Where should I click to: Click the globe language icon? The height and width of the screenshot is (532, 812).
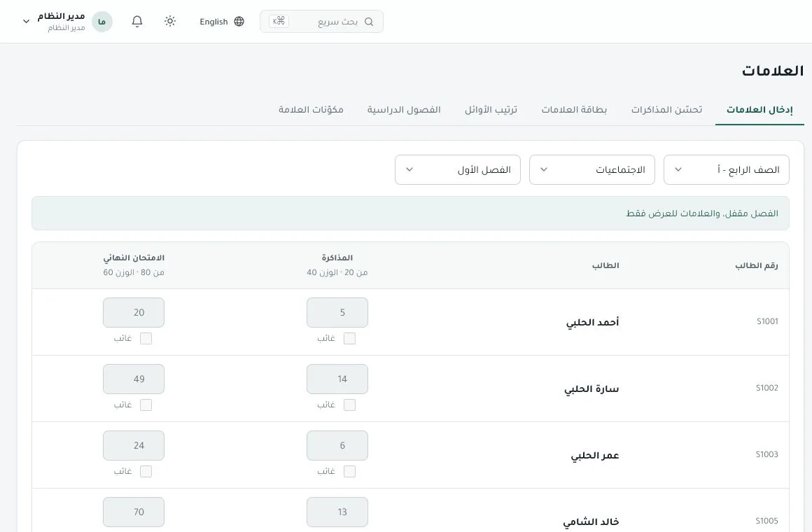tap(239, 21)
